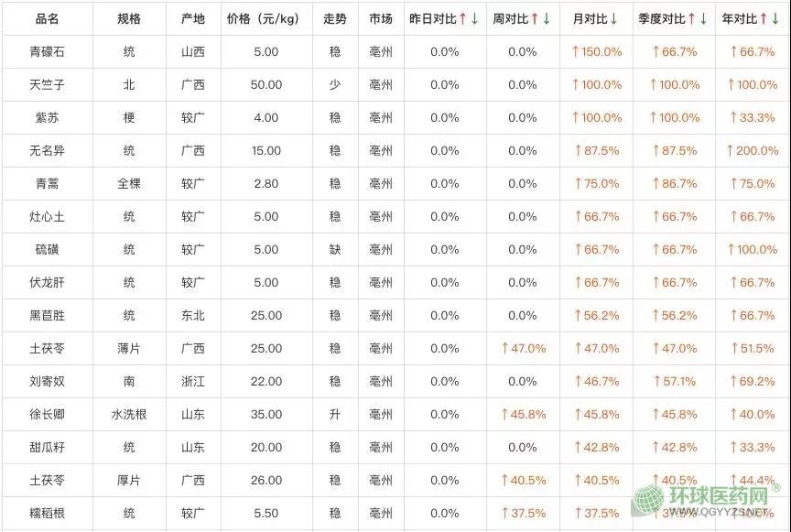Image resolution: width=791 pixels, height=532 pixels.
Task: Click the 环球医药网 globe logo
Action: [x=650, y=500]
